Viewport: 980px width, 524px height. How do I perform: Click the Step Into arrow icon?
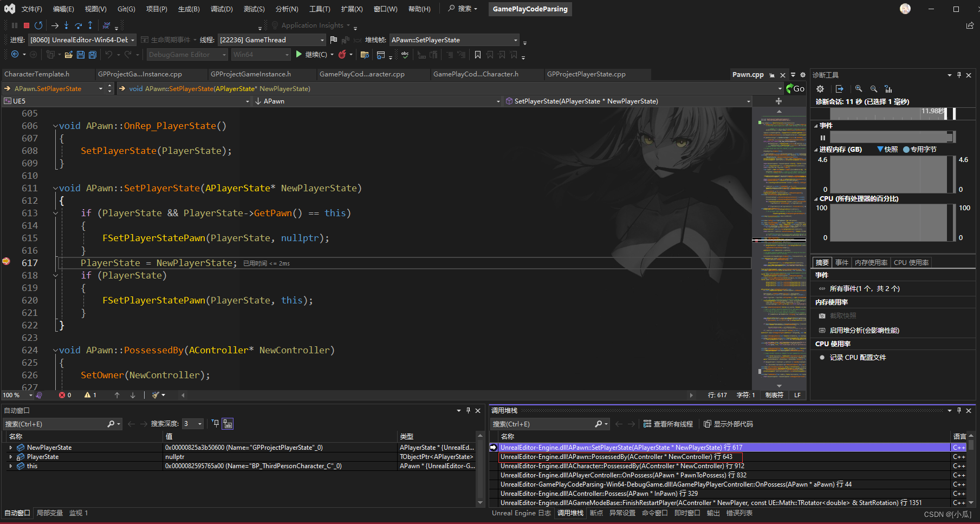pos(66,25)
